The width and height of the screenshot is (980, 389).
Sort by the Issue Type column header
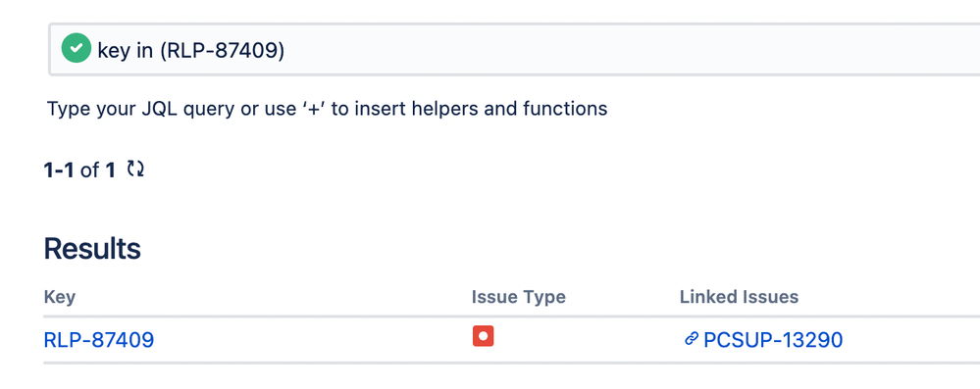tap(519, 297)
